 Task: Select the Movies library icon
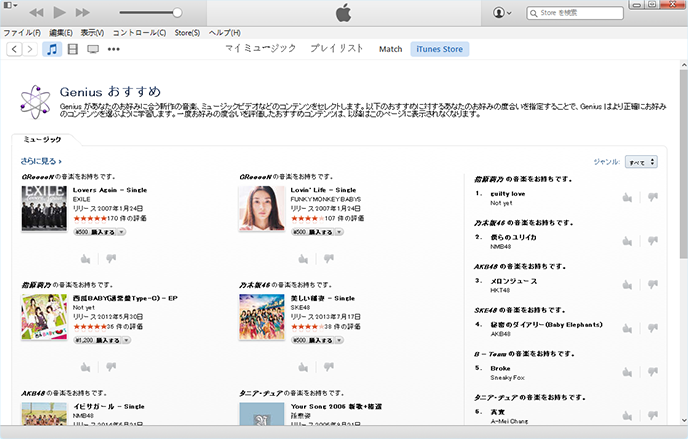72,49
